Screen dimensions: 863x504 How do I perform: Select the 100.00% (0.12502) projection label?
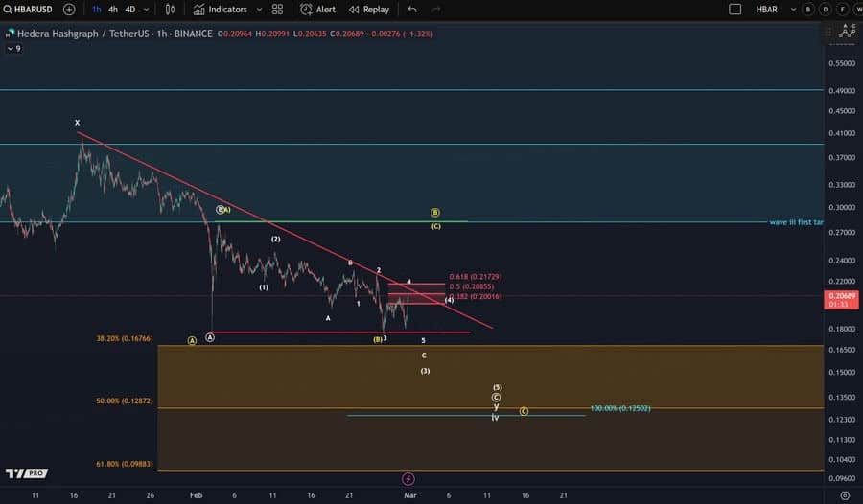point(620,408)
